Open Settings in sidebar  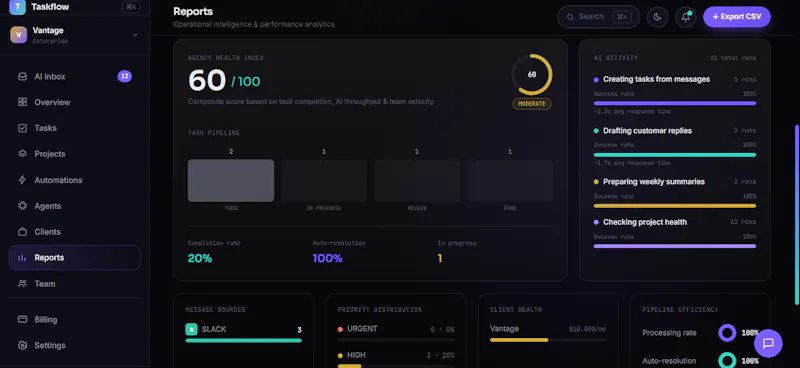point(74,346)
